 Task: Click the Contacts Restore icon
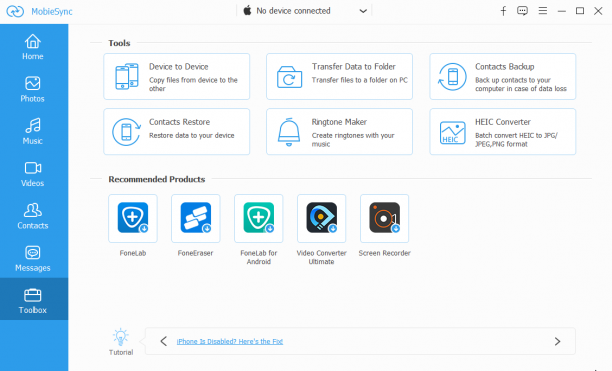pos(126,132)
